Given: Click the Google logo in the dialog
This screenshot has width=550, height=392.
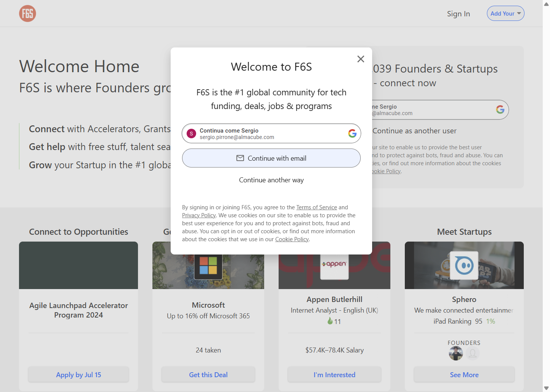Looking at the screenshot, I should tap(352, 133).
